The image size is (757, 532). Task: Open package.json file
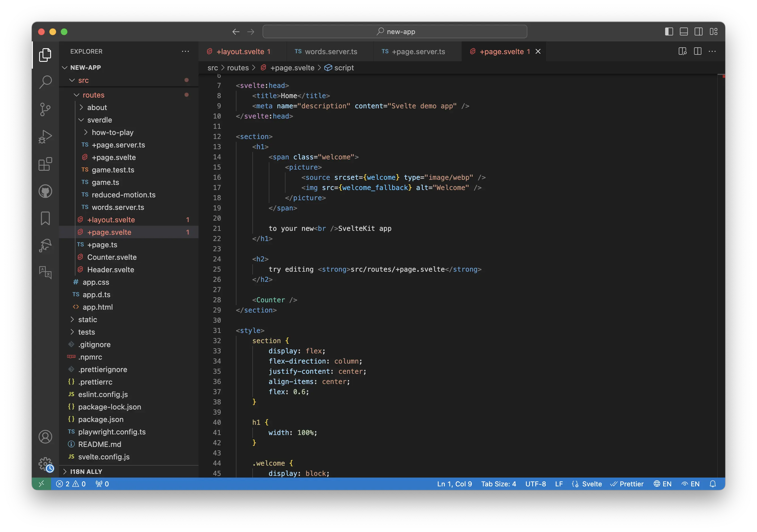click(129, 419)
